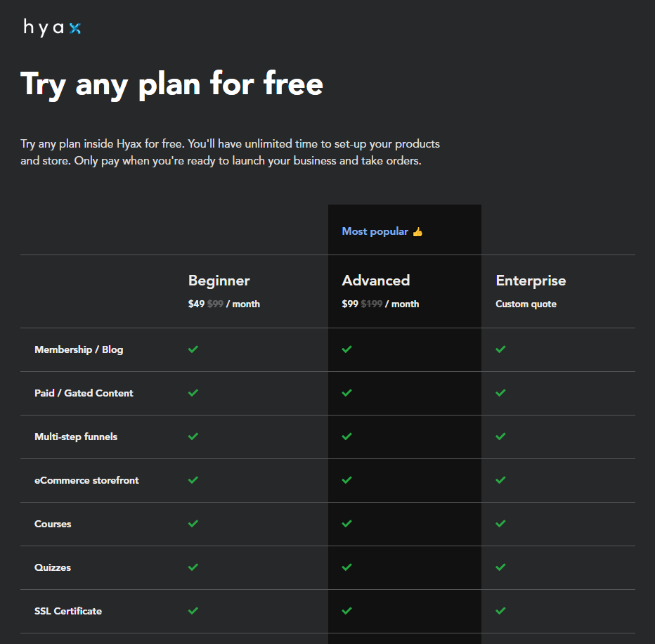
Task: Click the Beginner $49 / month price
Action: click(223, 304)
